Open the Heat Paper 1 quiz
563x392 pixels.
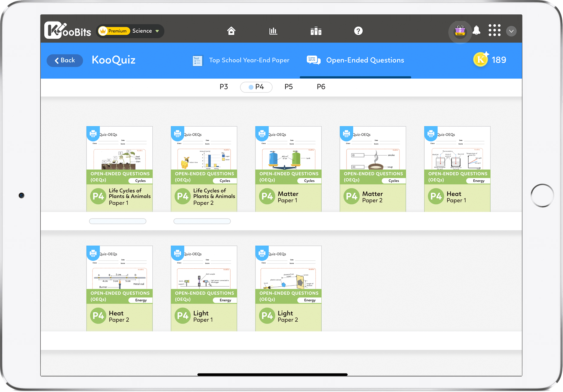click(x=457, y=169)
